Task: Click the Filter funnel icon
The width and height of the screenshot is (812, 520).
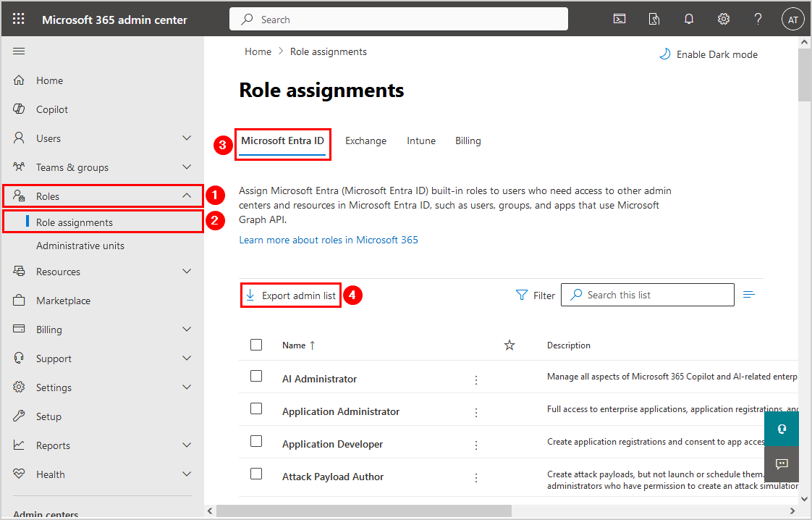Action: 522,295
